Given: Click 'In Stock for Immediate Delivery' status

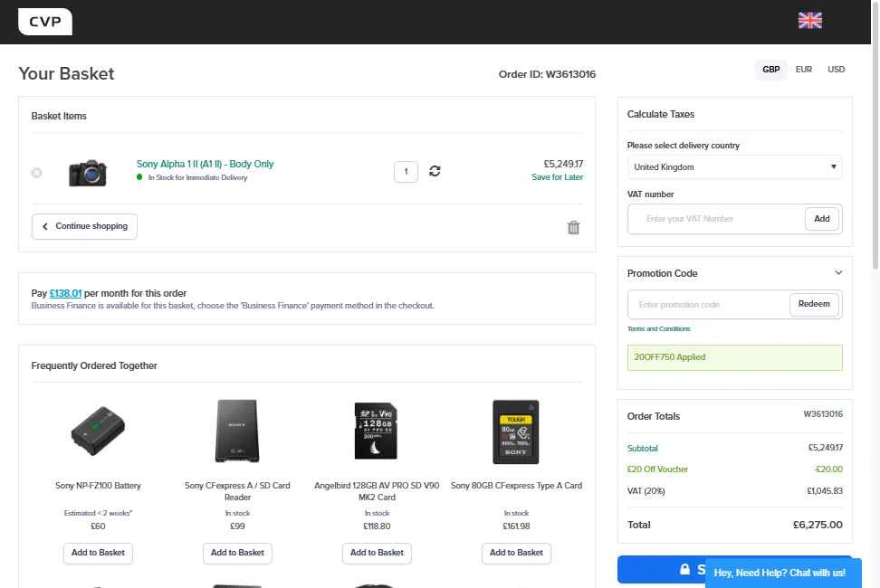Looking at the screenshot, I should point(197,177).
